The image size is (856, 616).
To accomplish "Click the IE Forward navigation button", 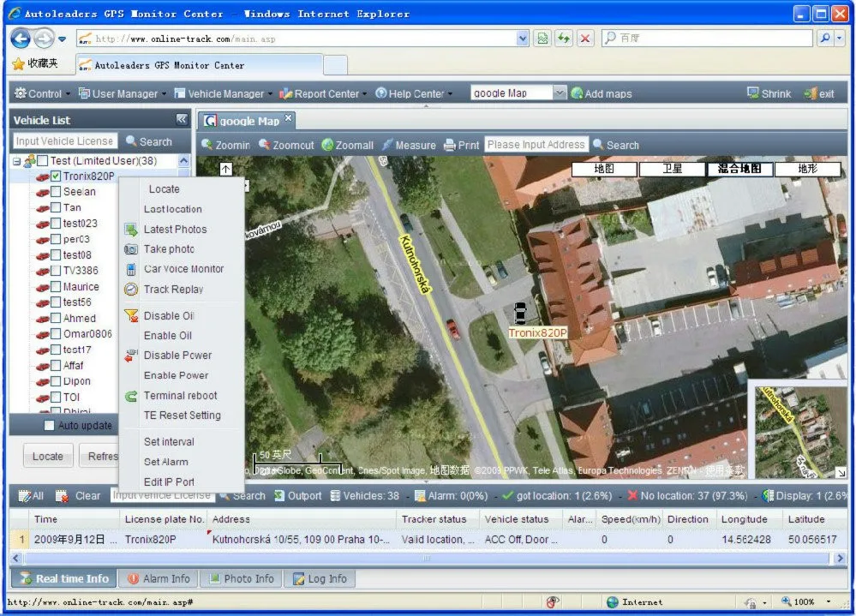I will [x=44, y=39].
